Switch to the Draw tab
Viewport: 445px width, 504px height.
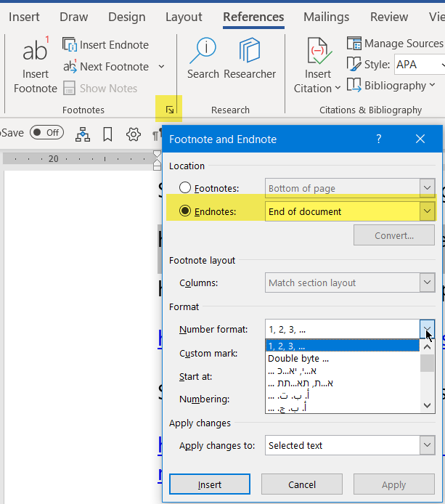pyautogui.click(x=73, y=17)
